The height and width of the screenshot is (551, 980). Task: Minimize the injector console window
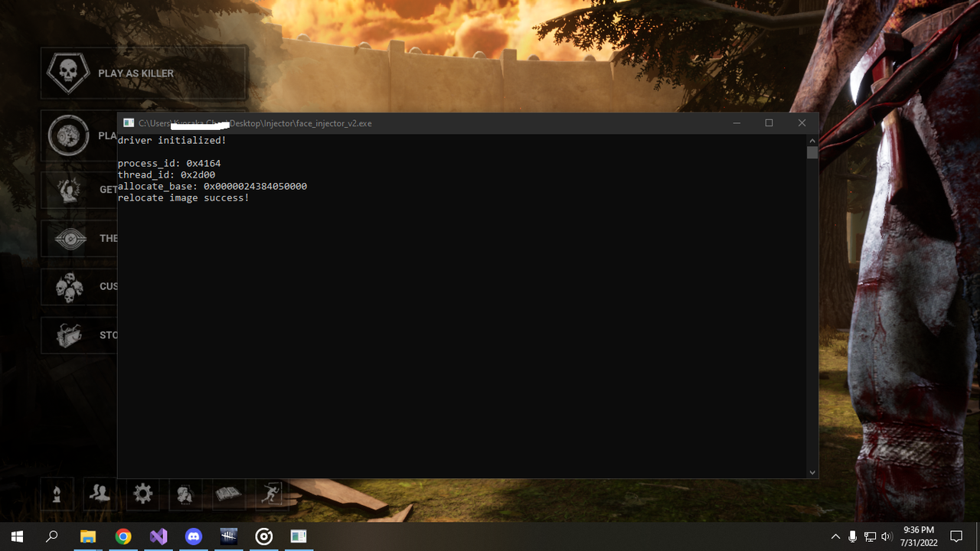click(737, 123)
